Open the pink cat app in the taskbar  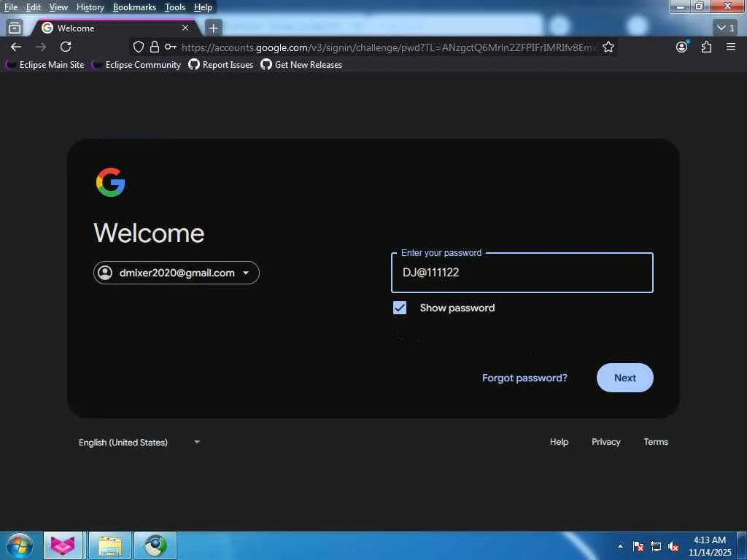point(63,545)
